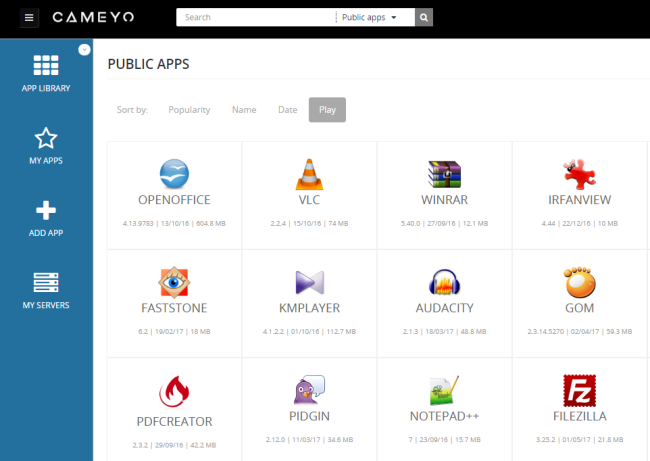
Task: Select the ADD APP sidebar label
Action: coord(46,233)
